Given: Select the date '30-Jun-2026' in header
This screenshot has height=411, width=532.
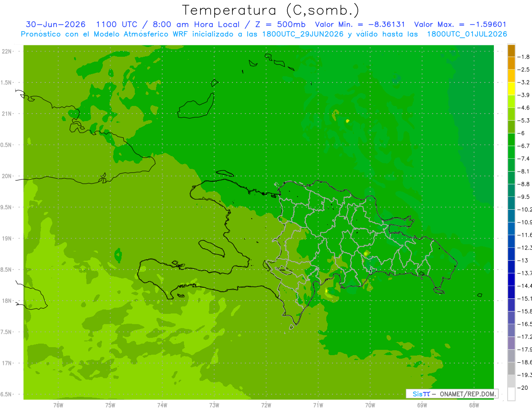Looking at the screenshot, I should click(x=56, y=24).
